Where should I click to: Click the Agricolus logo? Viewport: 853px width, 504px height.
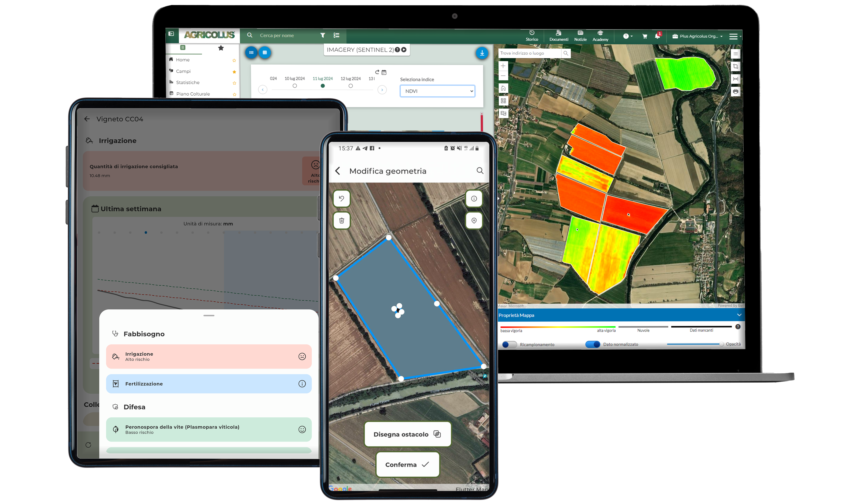coord(209,35)
